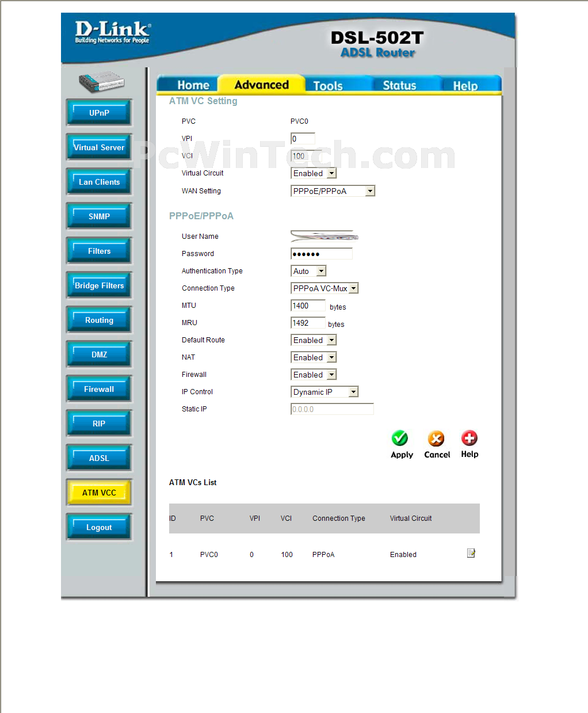Expand the NAT dropdown
The image size is (588, 713).
(314, 357)
